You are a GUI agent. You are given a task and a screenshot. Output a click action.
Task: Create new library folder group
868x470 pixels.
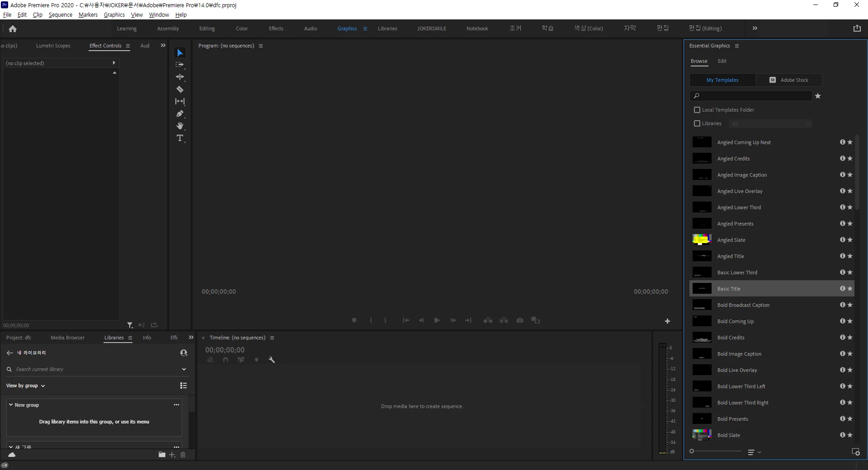tap(162, 455)
